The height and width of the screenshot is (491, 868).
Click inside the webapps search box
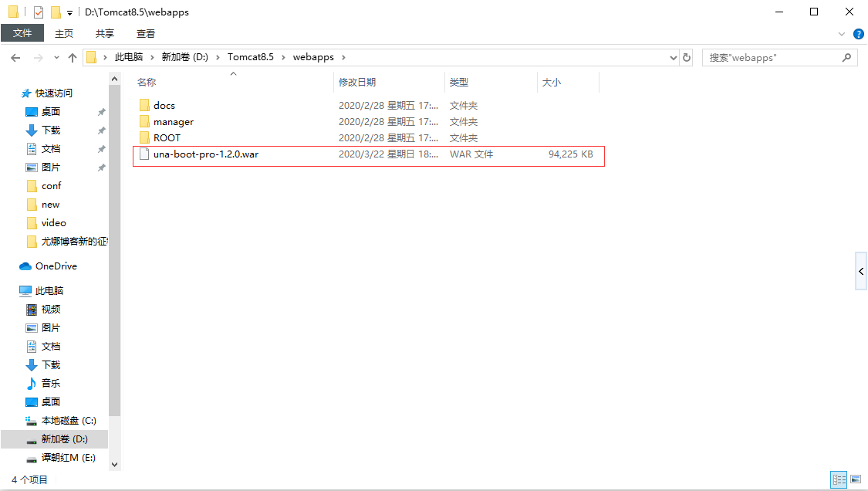(773, 58)
